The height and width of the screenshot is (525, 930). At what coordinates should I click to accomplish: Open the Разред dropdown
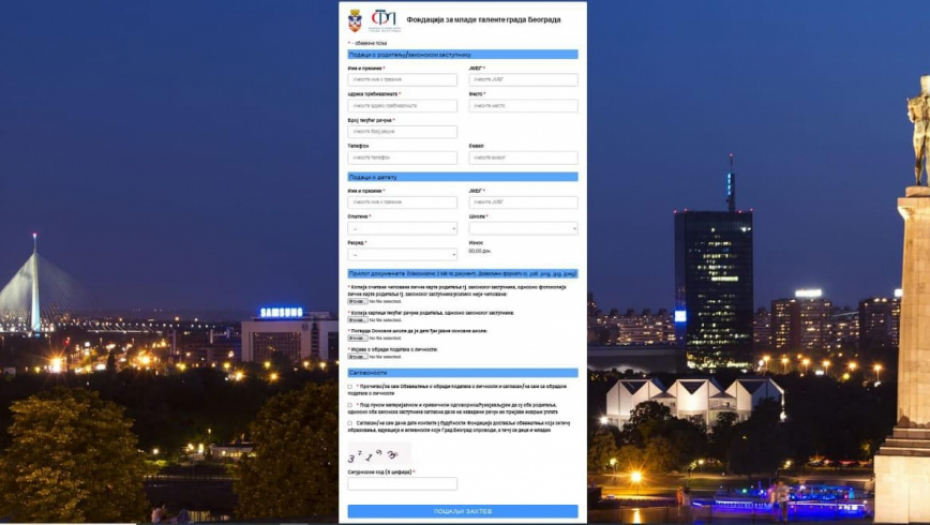402,254
